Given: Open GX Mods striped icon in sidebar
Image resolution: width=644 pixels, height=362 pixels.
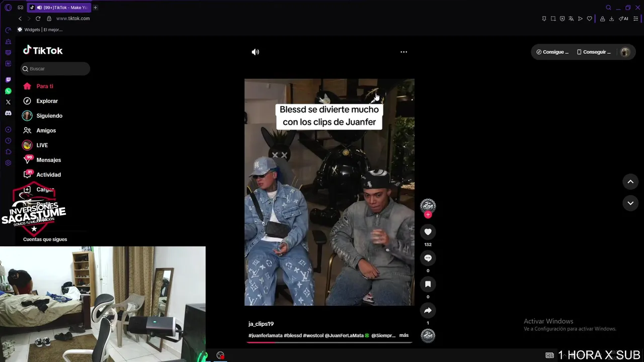Looking at the screenshot, I should 8,52.
